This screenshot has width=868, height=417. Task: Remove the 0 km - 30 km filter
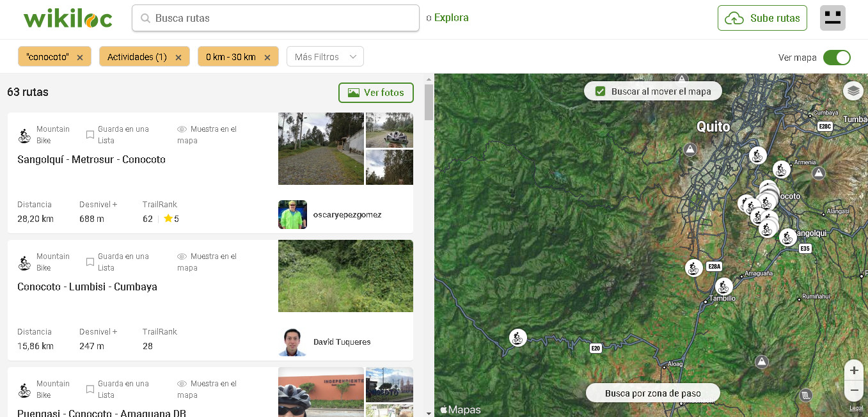pos(267,57)
